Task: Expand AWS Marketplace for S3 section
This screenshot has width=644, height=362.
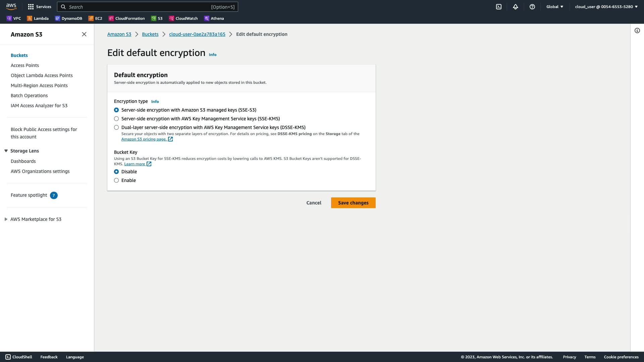Action: coord(6,219)
